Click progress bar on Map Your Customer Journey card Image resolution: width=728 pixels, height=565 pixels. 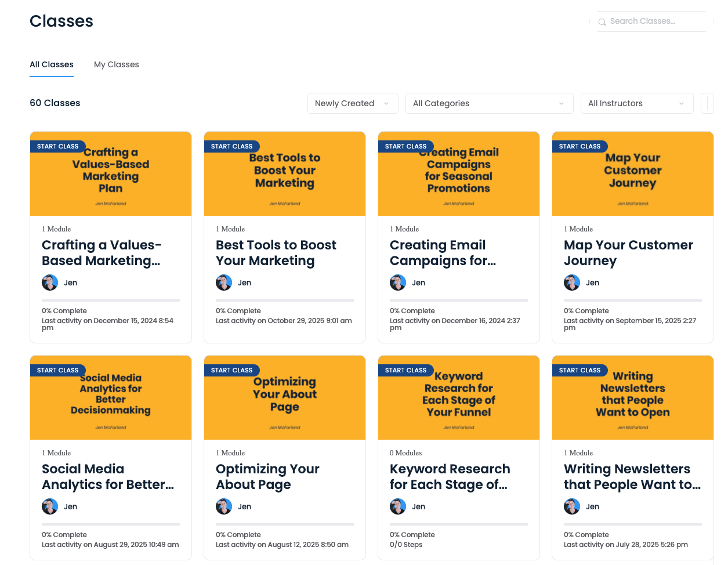pos(632,300)
